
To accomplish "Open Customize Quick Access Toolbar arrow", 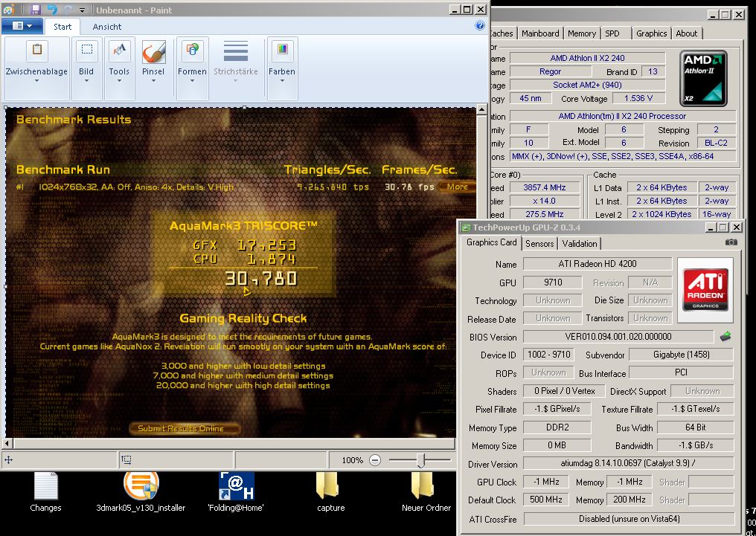I will [83, 10].
